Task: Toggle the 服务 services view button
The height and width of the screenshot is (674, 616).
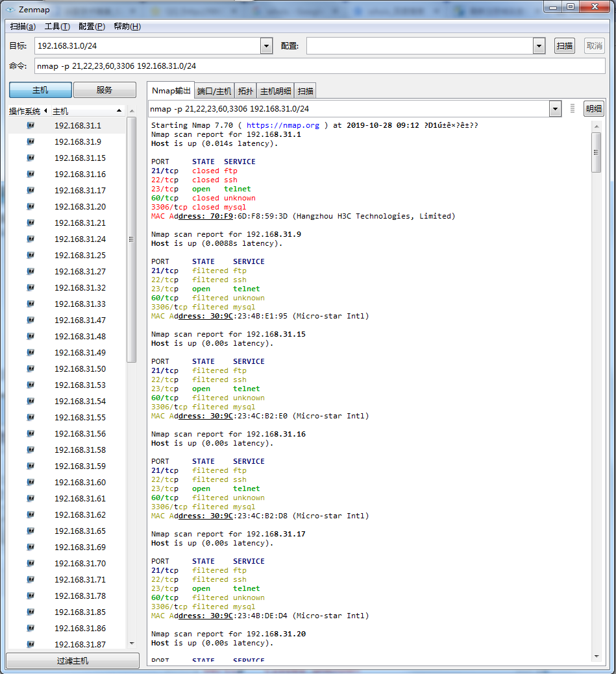Action: 105,90
